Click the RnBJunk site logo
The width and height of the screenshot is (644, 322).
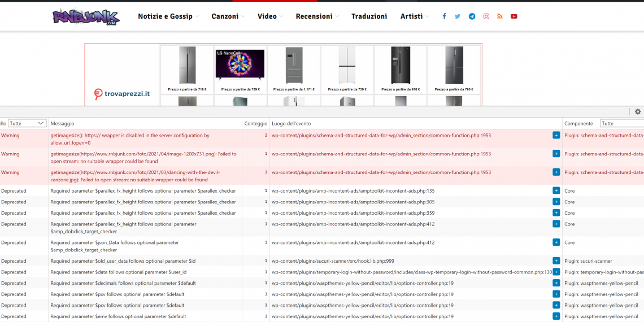click(86, 16)
